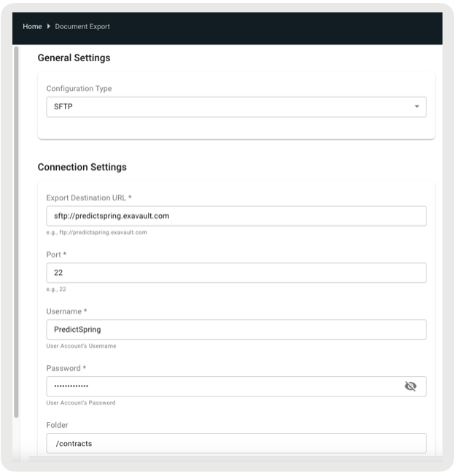Image resolution: width=460 pixels, height=476 pixels.
Task: Click the Connection Settings heading
Action: (82, 167)
